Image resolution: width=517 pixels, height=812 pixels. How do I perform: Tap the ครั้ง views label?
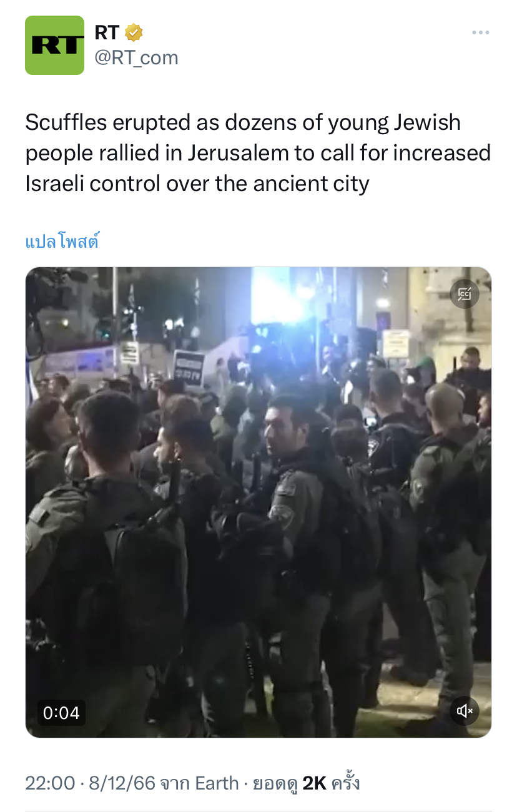point(346,783)
